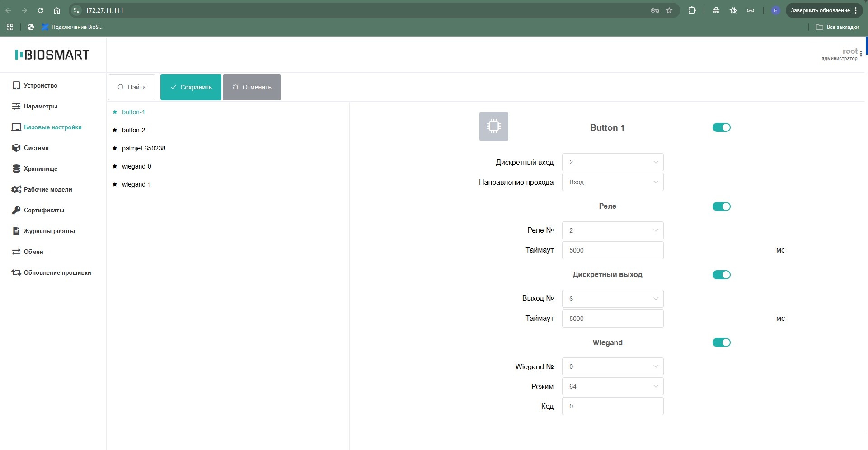This screenshot has height=450, width=868.
Task: Open the Реле № dropdown
Action: (613, 230)
